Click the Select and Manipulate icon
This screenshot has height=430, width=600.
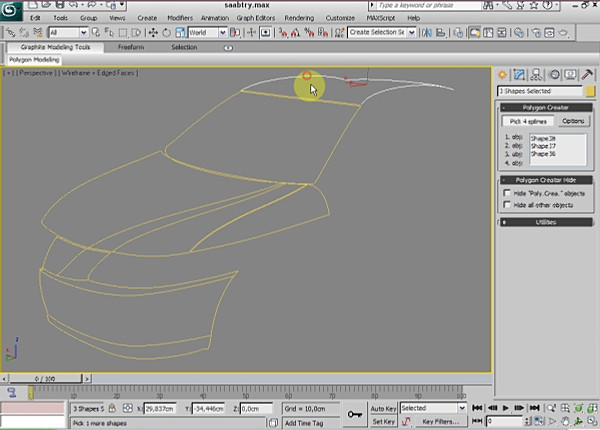pyautogui.click(x=251, y=33)
